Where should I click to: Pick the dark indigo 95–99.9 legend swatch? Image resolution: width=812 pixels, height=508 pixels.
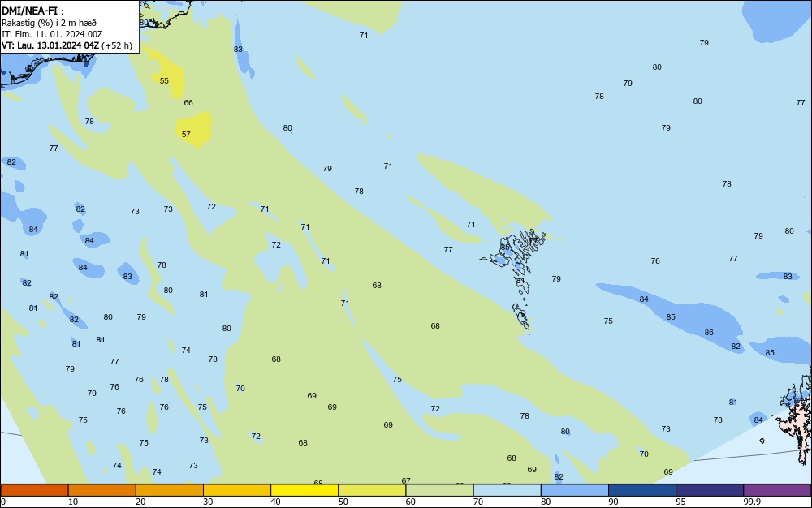point(710,490)
